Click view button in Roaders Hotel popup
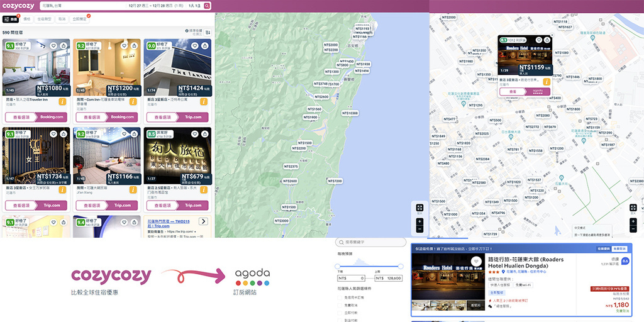Viewport: 644px width, 322px height. [513, 92]
